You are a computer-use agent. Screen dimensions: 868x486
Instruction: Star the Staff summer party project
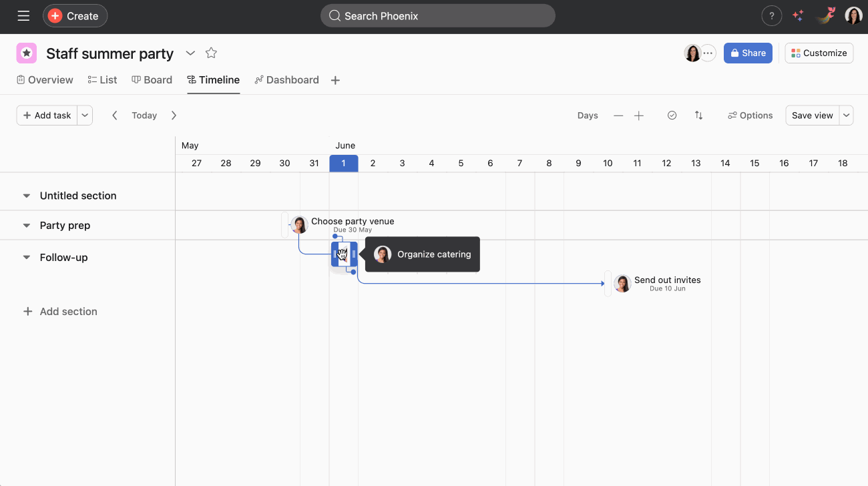coord(211,53)
